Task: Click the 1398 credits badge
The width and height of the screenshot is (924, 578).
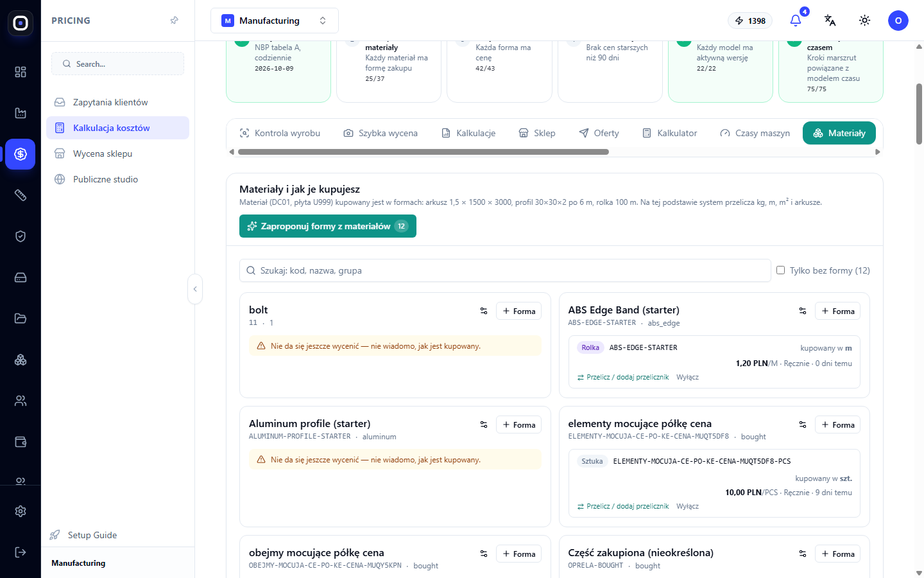Action: click(x=749, y=21)
